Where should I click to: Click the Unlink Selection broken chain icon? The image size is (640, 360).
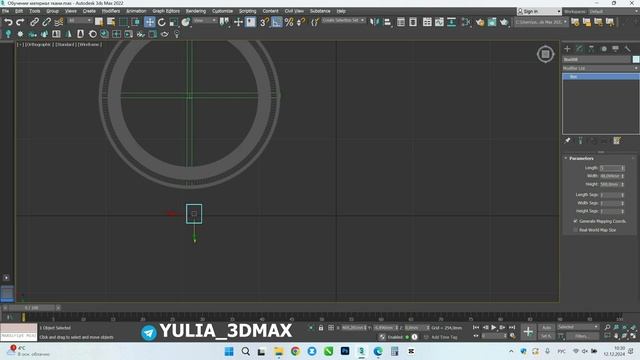(x=46, y=22)
